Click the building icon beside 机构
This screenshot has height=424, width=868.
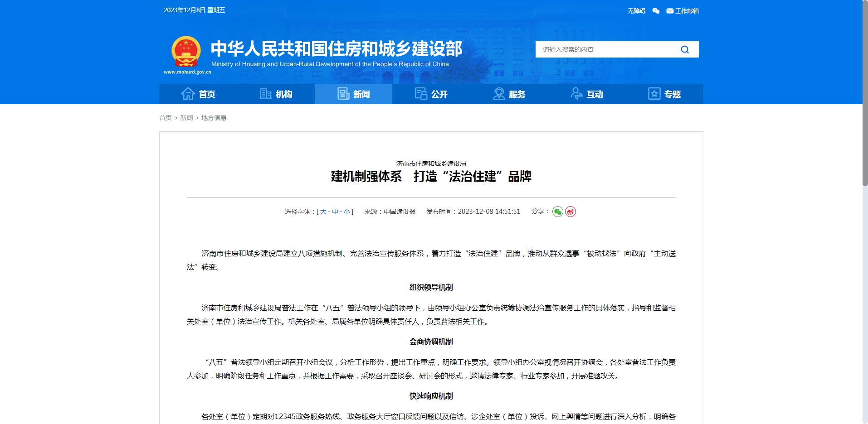[265, 94]
